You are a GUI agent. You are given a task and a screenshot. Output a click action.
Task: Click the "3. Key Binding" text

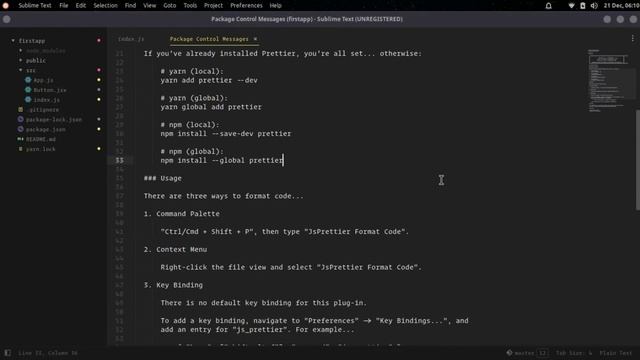173,285
